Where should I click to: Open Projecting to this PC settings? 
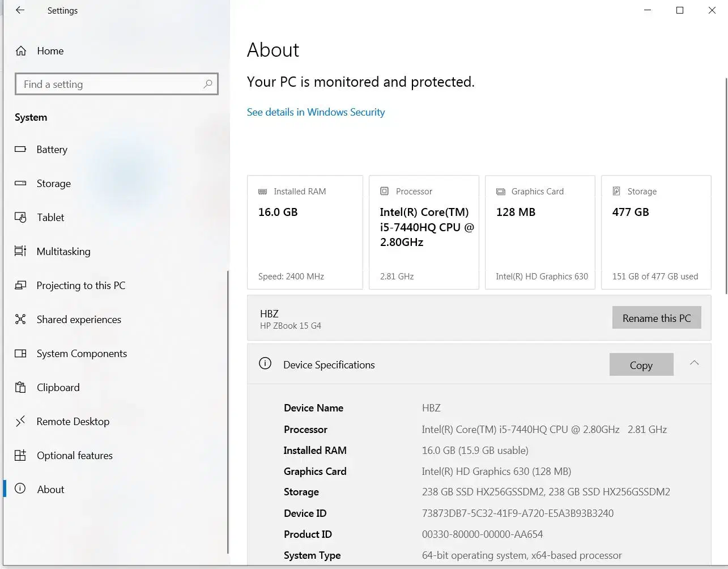[x=80, y=286]
